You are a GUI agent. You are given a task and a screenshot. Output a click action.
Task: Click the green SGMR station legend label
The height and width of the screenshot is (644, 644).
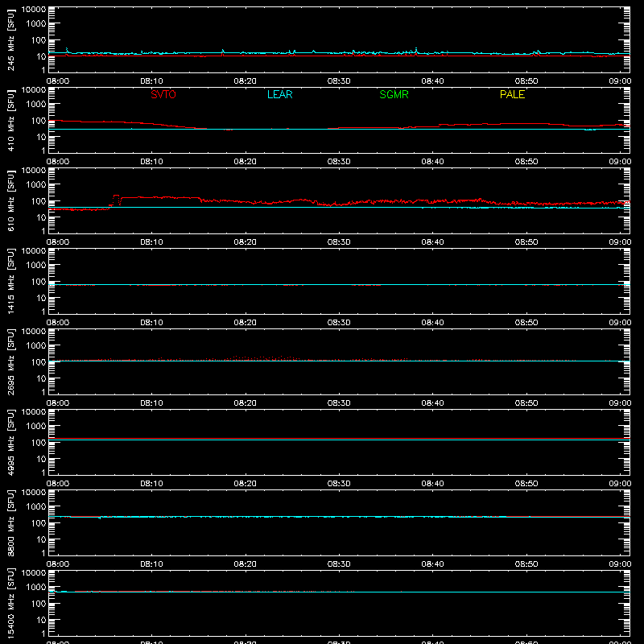[x=394, y=94]
